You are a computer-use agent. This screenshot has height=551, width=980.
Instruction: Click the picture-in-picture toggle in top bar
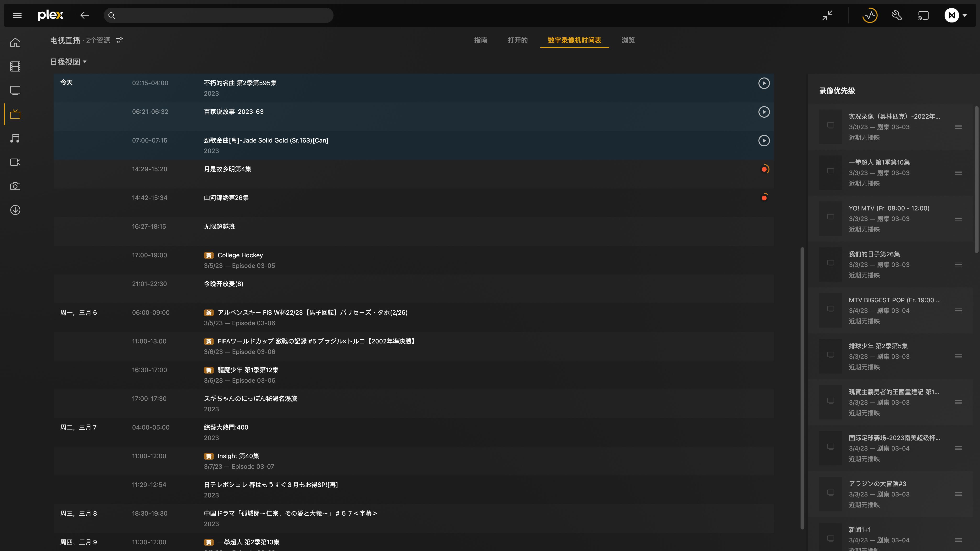click(x=827, y=15)
